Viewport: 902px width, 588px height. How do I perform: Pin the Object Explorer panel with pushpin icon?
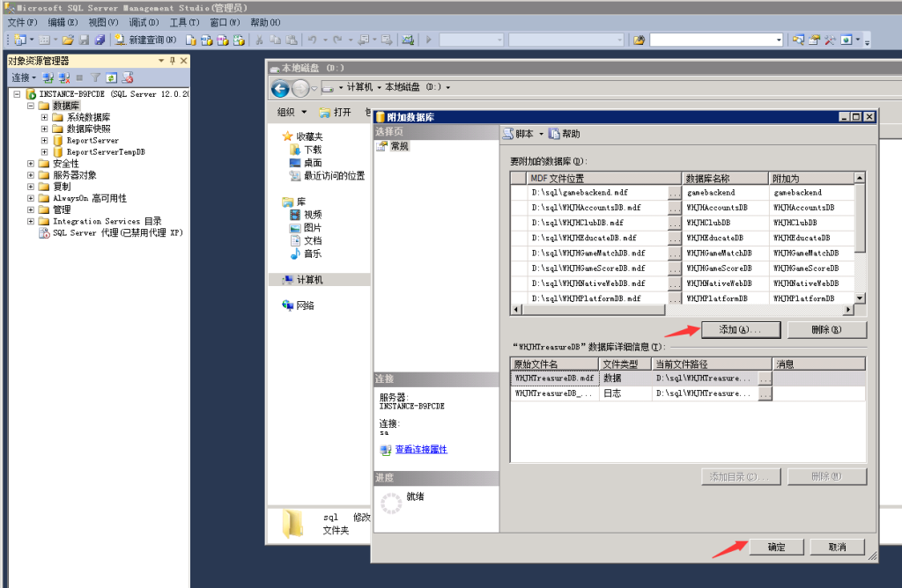173,61
